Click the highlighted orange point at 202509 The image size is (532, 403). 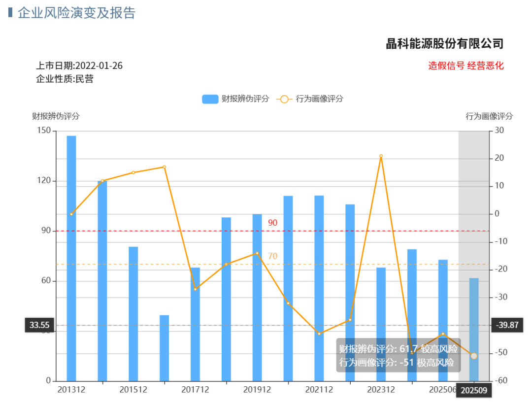(x=474, y=356)
